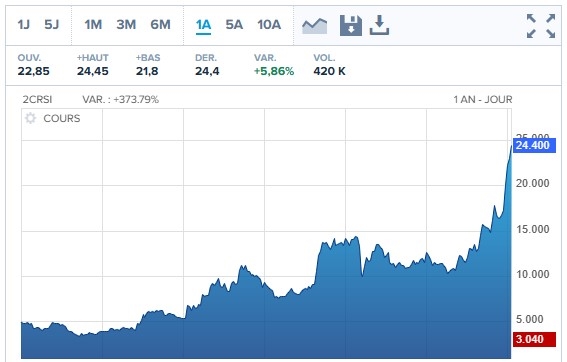
Task: Switch to the 5A period
Action: [x=234, y=25]
